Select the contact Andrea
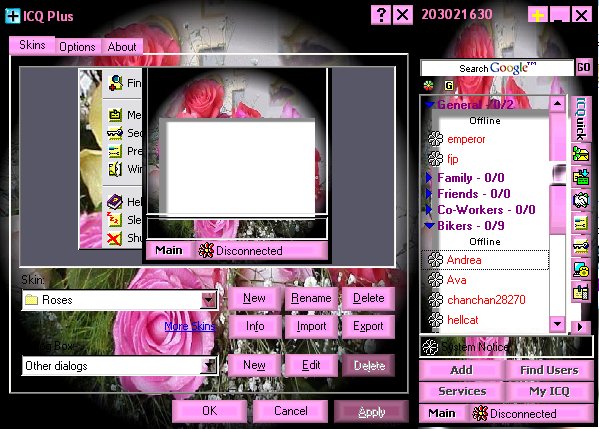599x429 pixels. 485,260
